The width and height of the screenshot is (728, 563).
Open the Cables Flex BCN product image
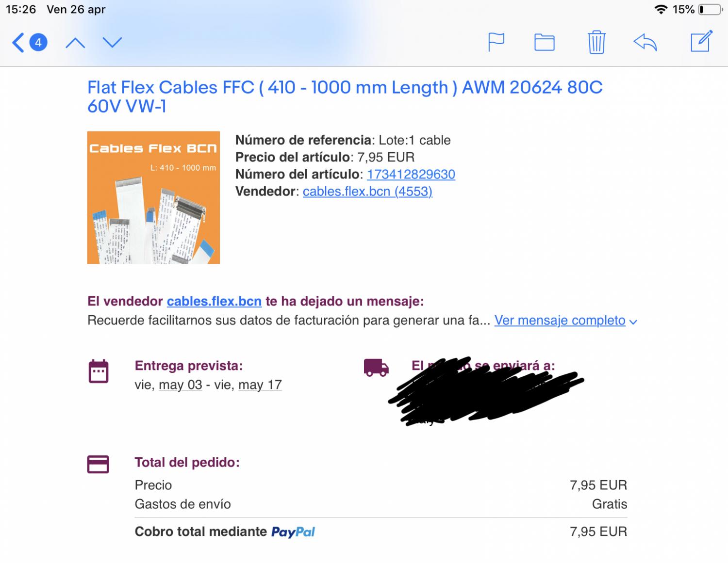(153, 197)
